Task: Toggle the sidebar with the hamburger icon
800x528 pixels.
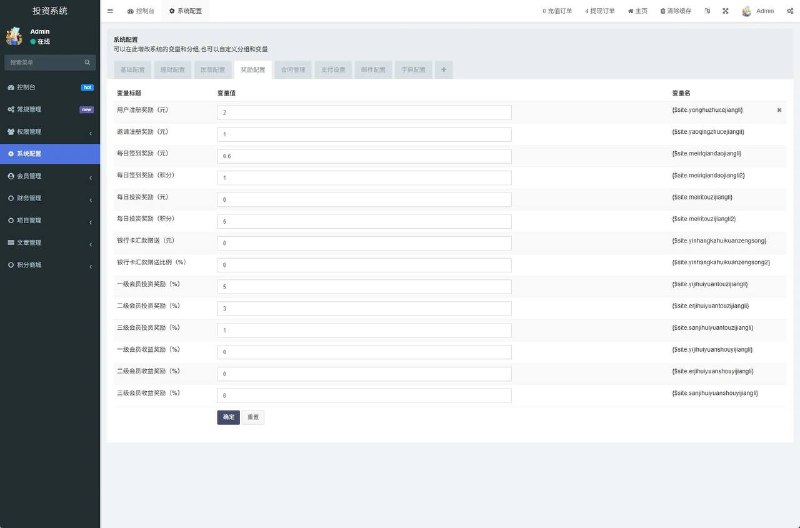Action: click(x=110, y=11)
